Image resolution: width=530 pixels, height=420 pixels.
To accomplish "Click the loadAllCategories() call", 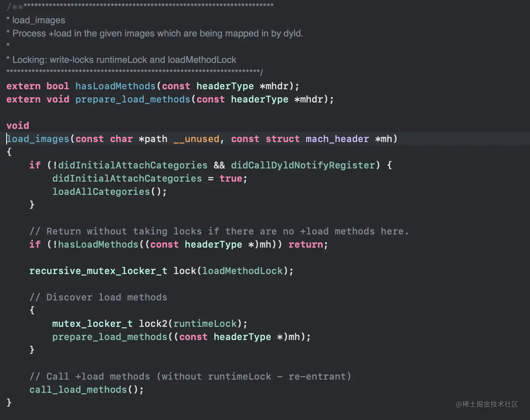I will click(110, 192).
